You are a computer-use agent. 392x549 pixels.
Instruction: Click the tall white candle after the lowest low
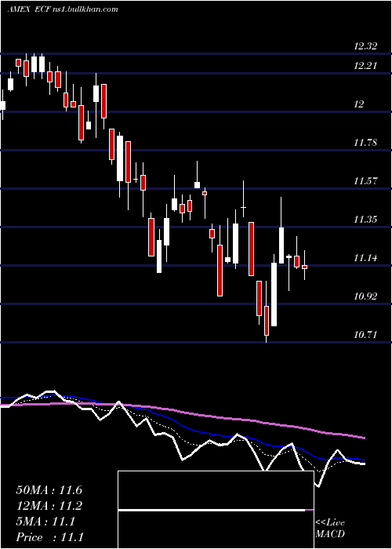coord(274,294)
